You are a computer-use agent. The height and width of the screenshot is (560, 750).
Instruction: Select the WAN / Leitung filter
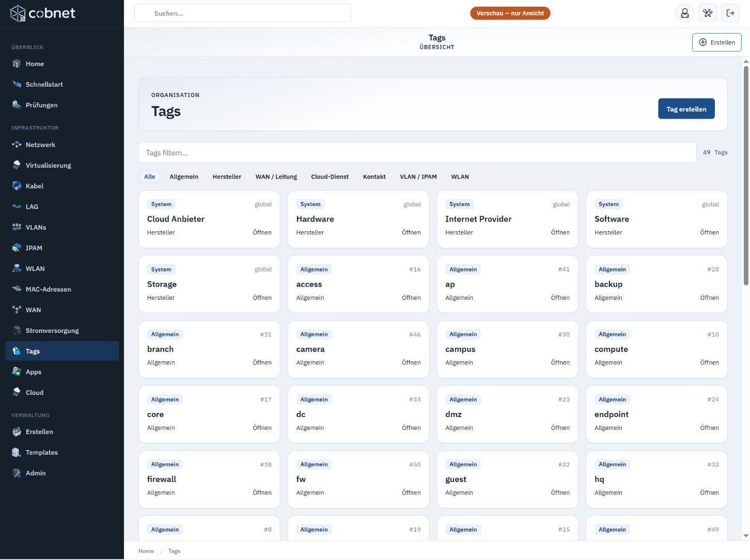[276, 177]
